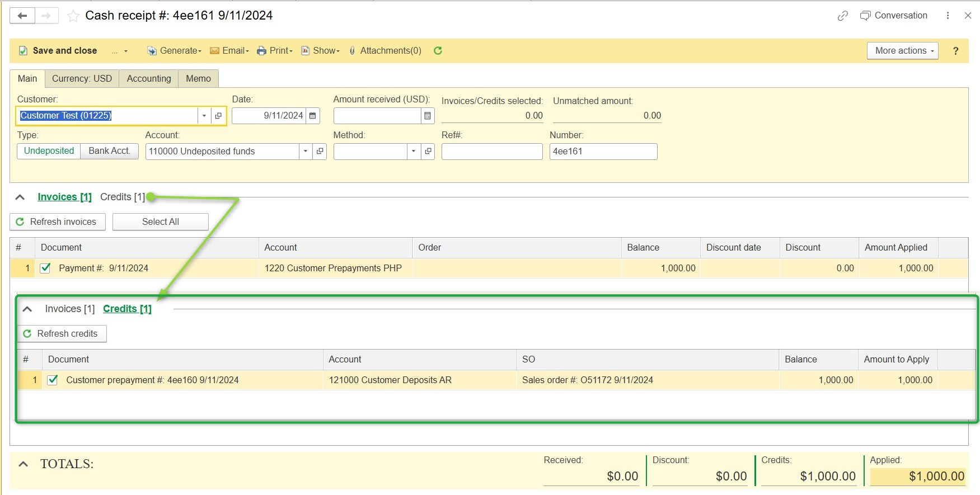
Task: Click Refresh invoices
Action: [57, 222]
